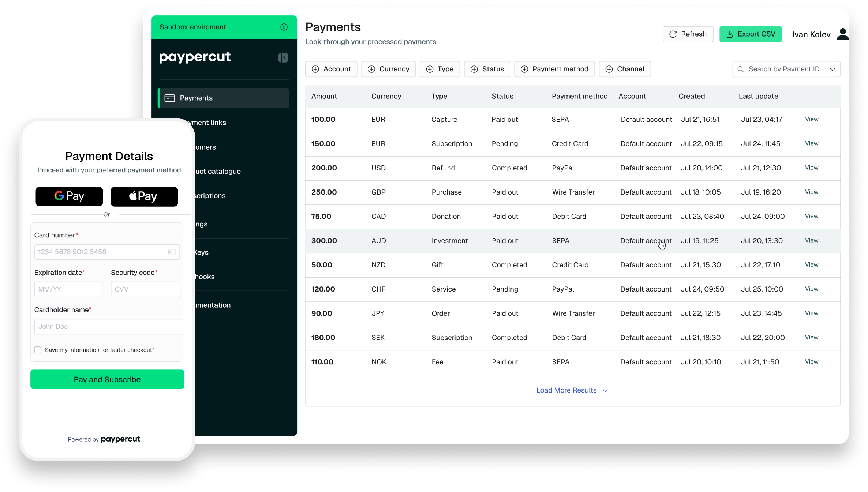868x492 pixels.
Task: Click the Export CSV button
Action: tap(750, 34)
